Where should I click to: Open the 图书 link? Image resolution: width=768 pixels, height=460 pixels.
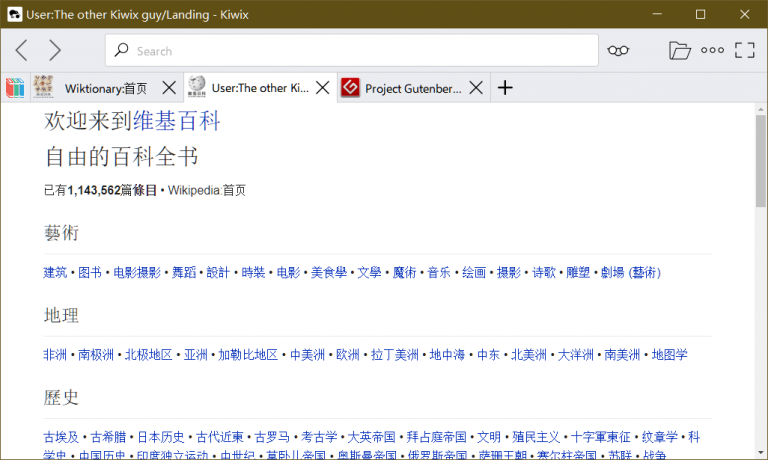tap(90, 272)
